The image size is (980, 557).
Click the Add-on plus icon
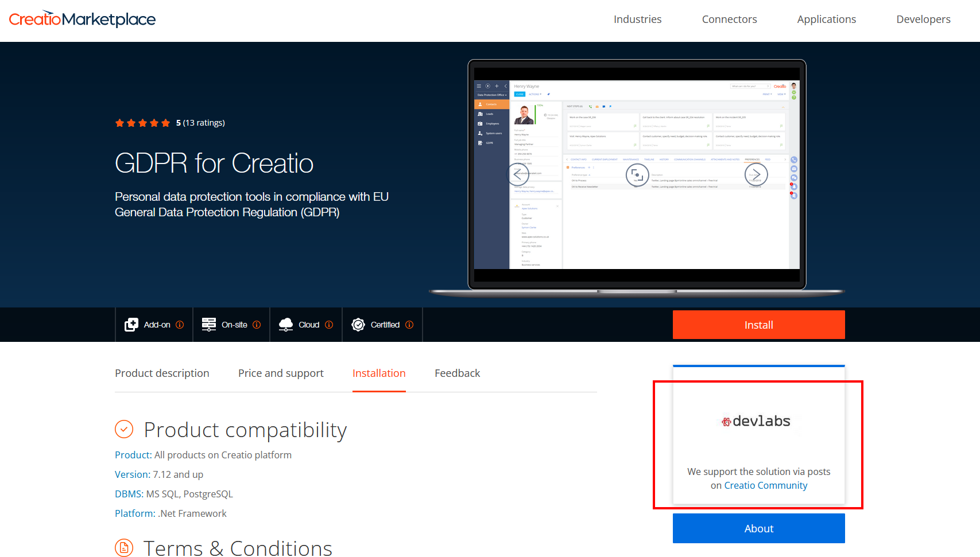coord(131,325)
